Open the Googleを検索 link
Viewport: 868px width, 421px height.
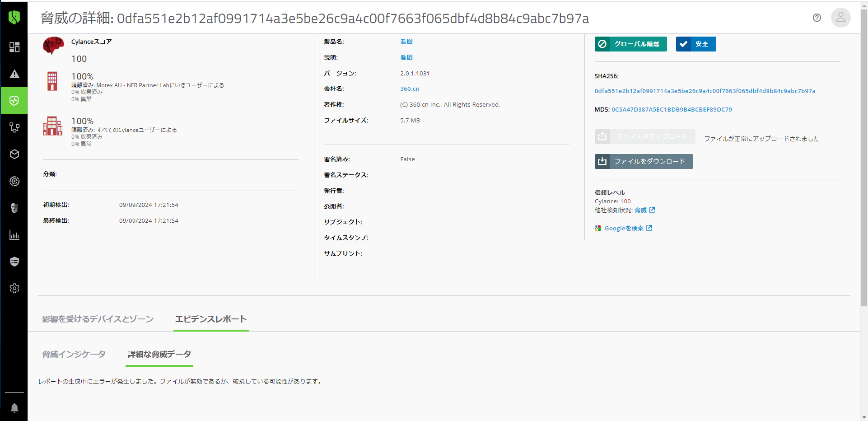624,229
